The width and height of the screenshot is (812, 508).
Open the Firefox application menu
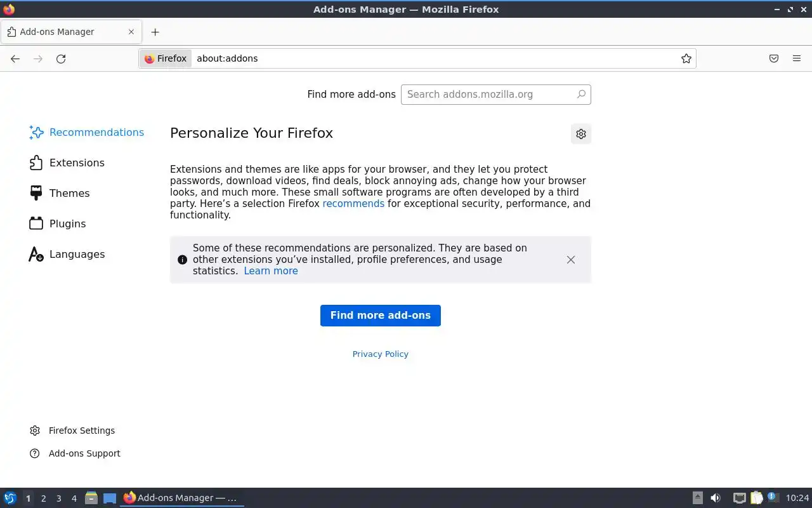(797, 58)
